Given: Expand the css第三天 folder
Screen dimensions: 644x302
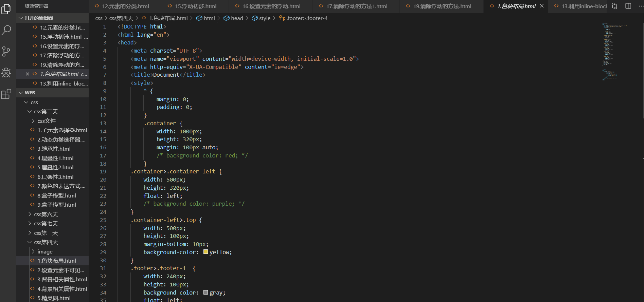Looking at the screenshot, I should point(53,233).
